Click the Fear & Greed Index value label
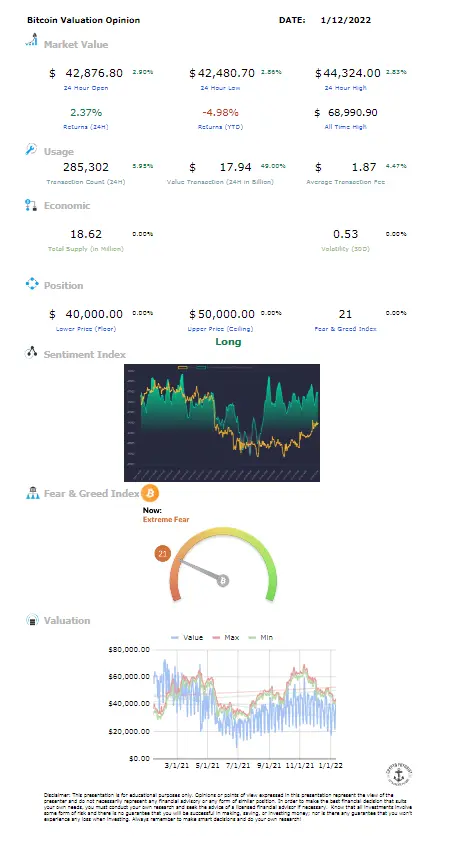The width and height of the screenshot is (449, 841). [345, 328]
